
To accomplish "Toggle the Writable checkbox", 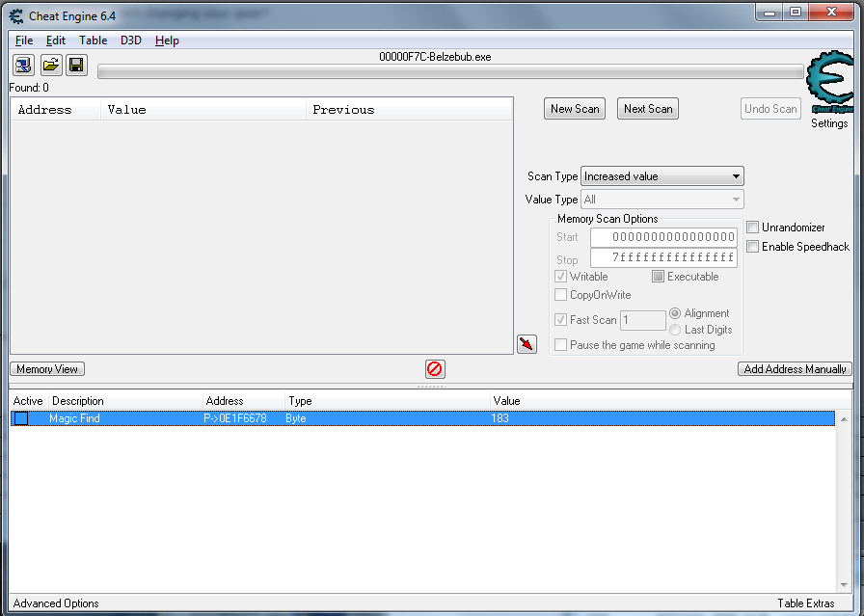I will click(560, 276).
